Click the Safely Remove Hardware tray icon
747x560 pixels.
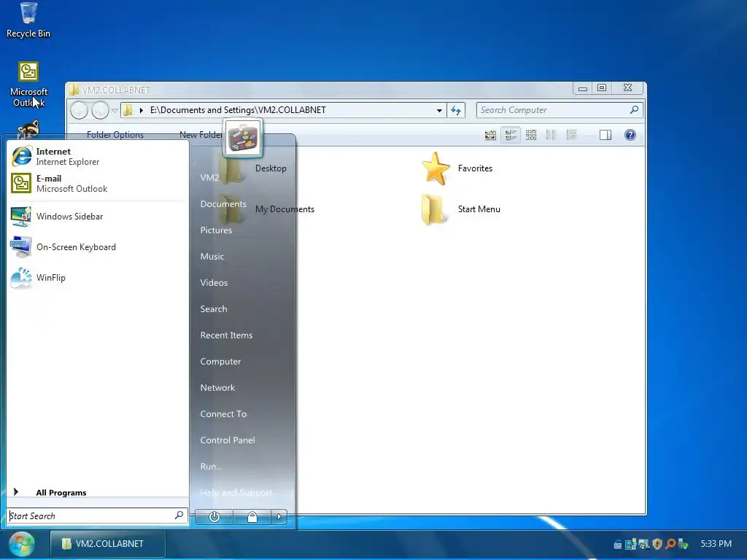point(683,544)
